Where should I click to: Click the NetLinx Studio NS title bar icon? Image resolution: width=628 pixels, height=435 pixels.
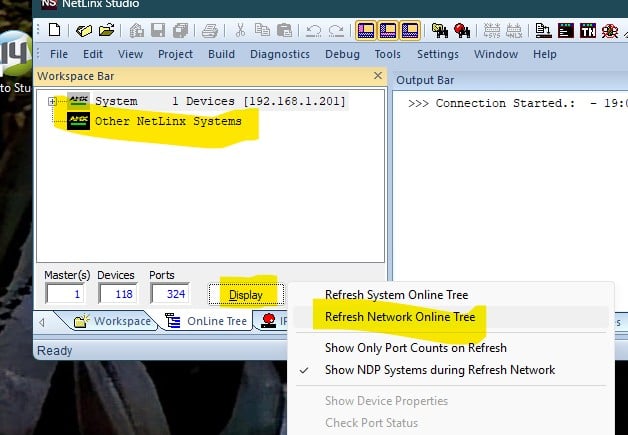pos(49,3)
